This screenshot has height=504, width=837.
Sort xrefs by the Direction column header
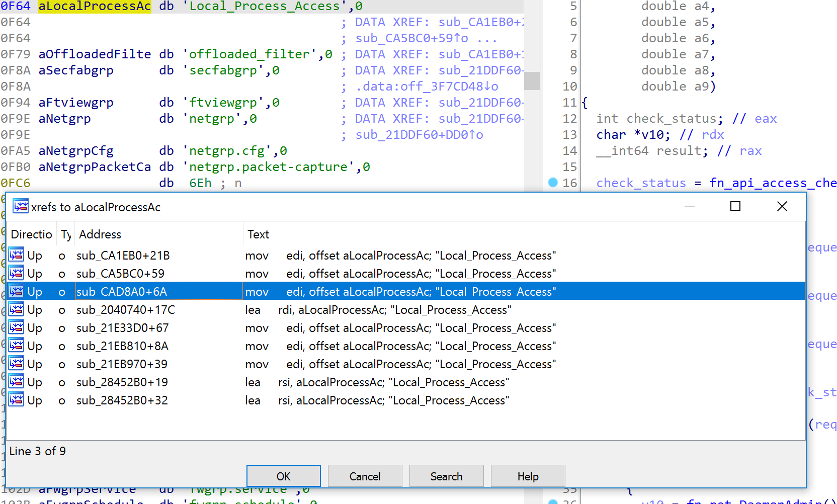tap(32, 234)
